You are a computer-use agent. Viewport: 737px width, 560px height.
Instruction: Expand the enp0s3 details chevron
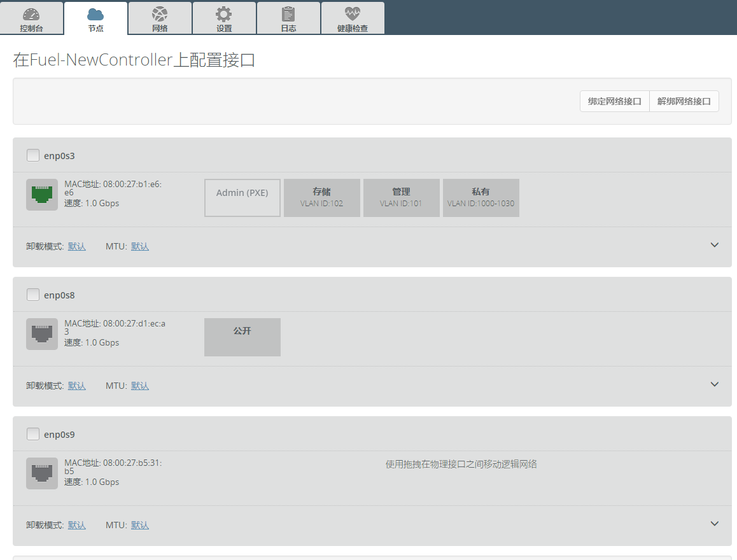click(714, 244)
